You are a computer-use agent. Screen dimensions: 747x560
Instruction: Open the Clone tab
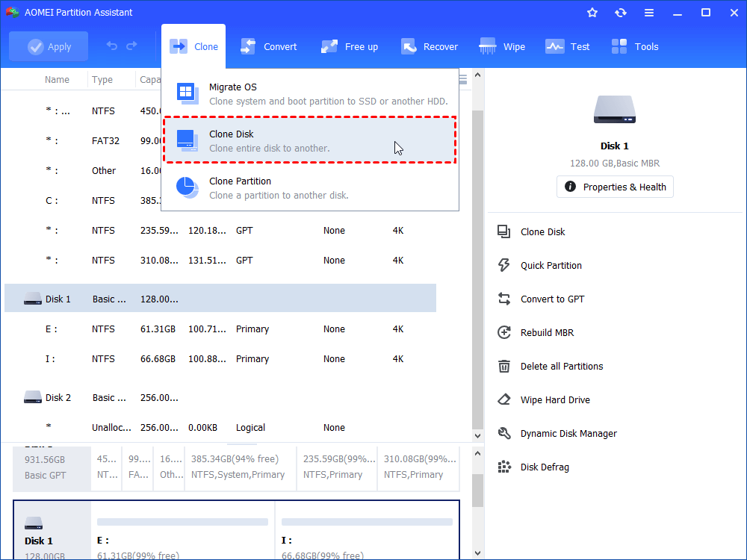pyautogui.click(x=193, y=46)
